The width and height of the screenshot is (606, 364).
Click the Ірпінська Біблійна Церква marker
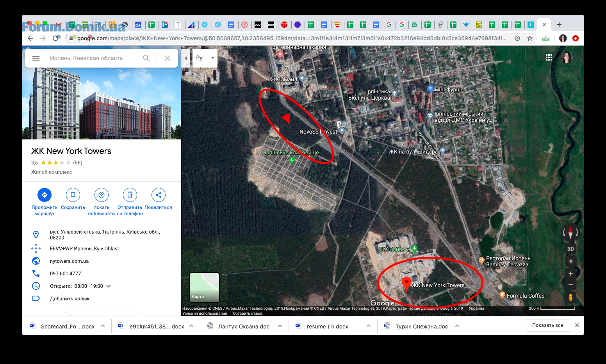(x=394, y=93)
